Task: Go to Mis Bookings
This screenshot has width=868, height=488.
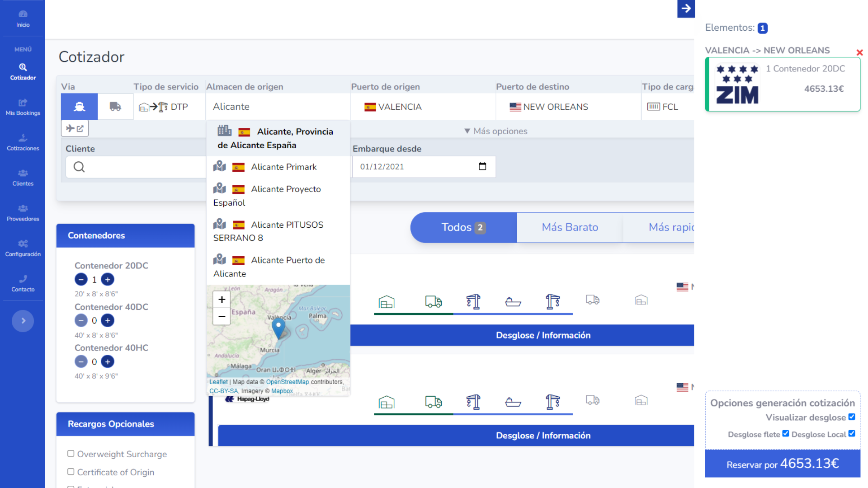Action: pos(23,107)
